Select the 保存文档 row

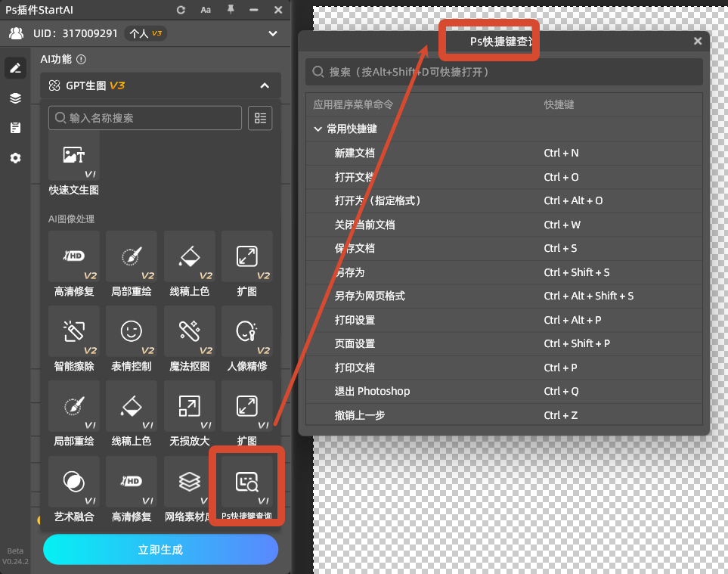tap(503, 249)
